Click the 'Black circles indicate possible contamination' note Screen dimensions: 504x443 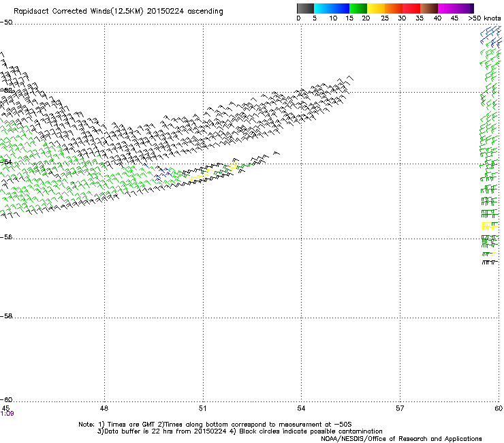pos(306,431)
